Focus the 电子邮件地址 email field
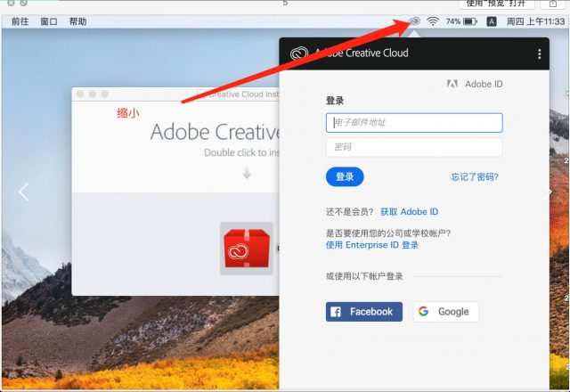 [414, 123]
